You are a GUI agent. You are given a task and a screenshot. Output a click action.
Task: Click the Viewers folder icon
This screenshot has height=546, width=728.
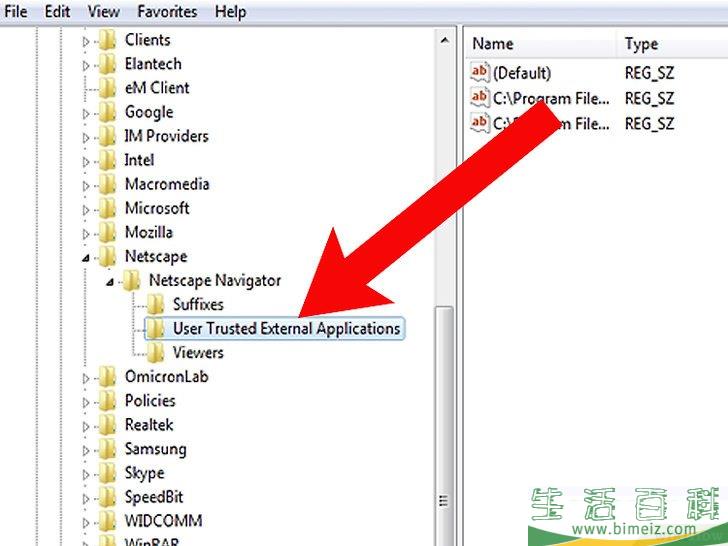coord(155,352)
